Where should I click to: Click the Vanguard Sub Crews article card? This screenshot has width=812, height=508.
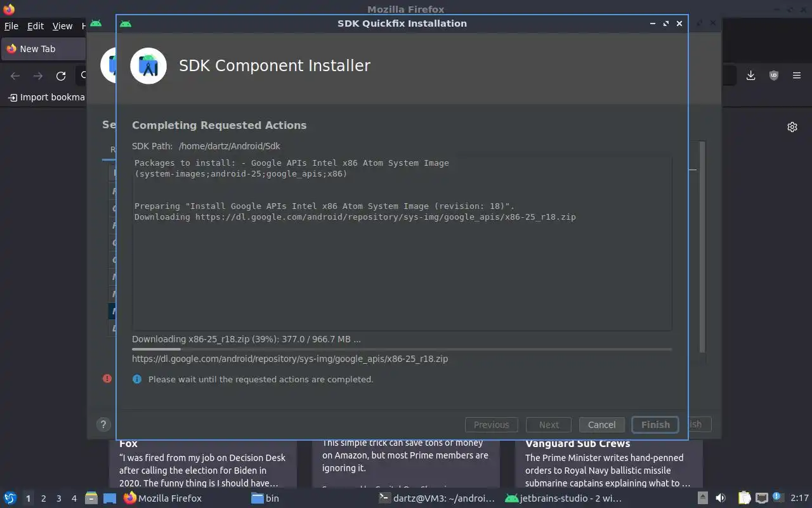tap(608, 464)
